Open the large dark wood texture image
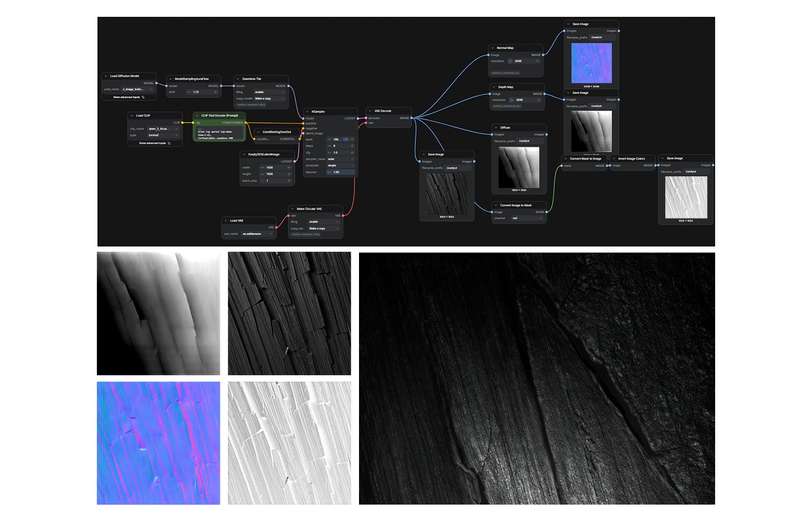 point(537,379)
